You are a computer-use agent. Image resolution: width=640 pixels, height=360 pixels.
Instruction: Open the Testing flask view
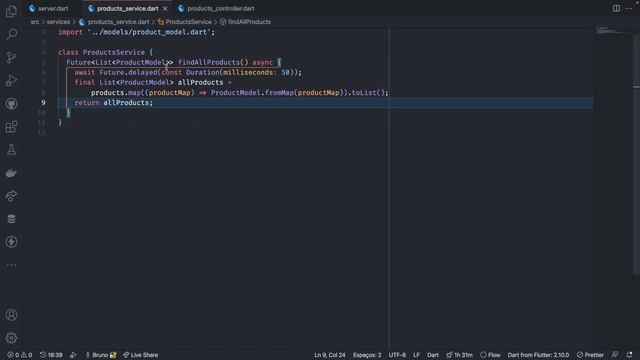pyautogui.click(x=11, y=150)
